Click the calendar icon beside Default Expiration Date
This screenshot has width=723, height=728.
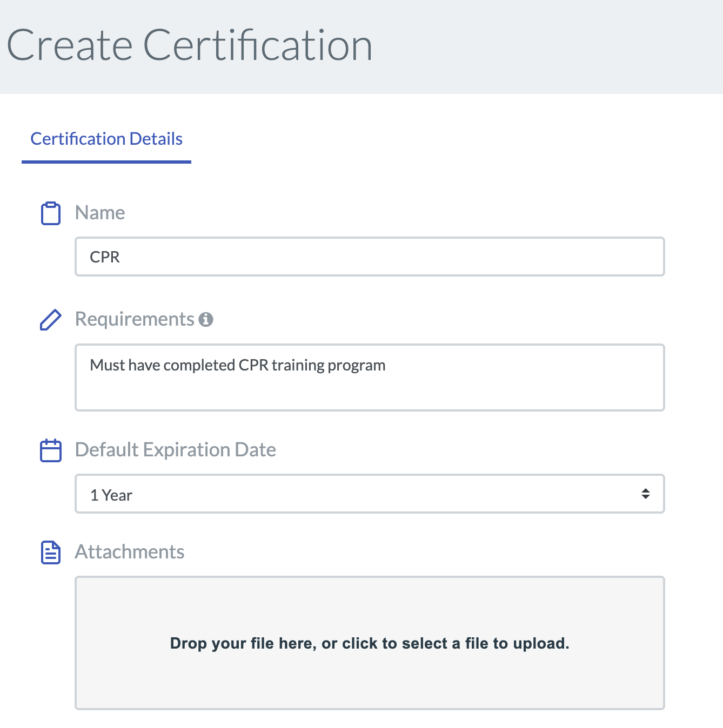coord(51,450)
